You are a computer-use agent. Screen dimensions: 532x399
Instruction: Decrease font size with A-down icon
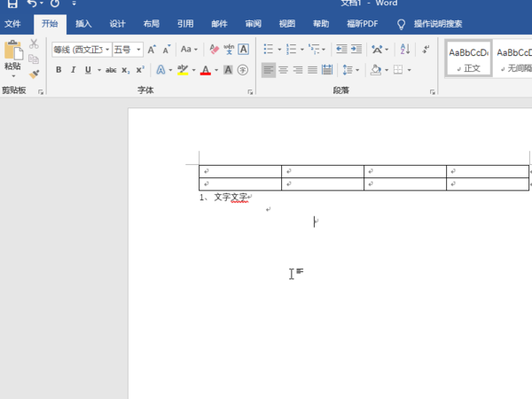point(167,50)
